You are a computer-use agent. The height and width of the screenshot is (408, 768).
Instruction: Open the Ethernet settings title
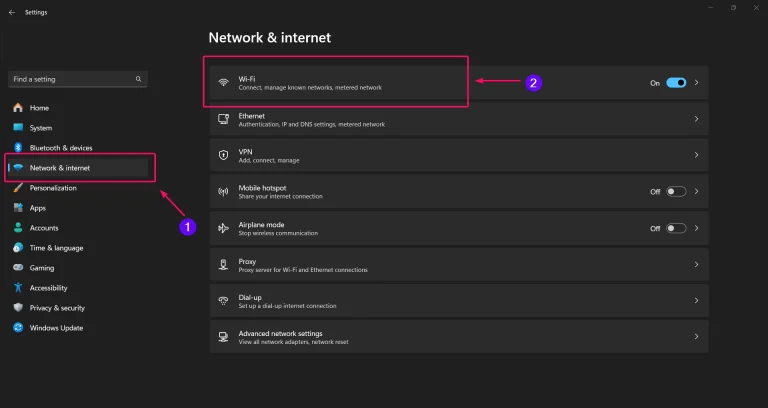click(252, 116)
